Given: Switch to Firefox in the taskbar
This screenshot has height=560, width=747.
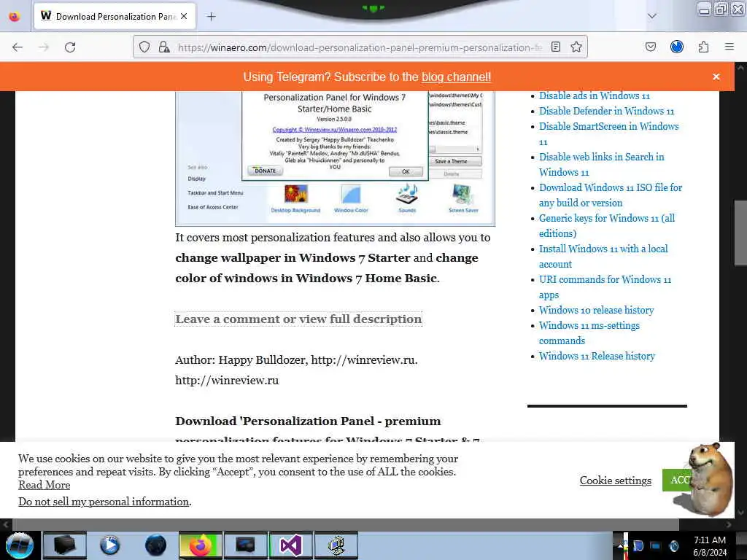Looking at the screenshot, I should 201,545.
